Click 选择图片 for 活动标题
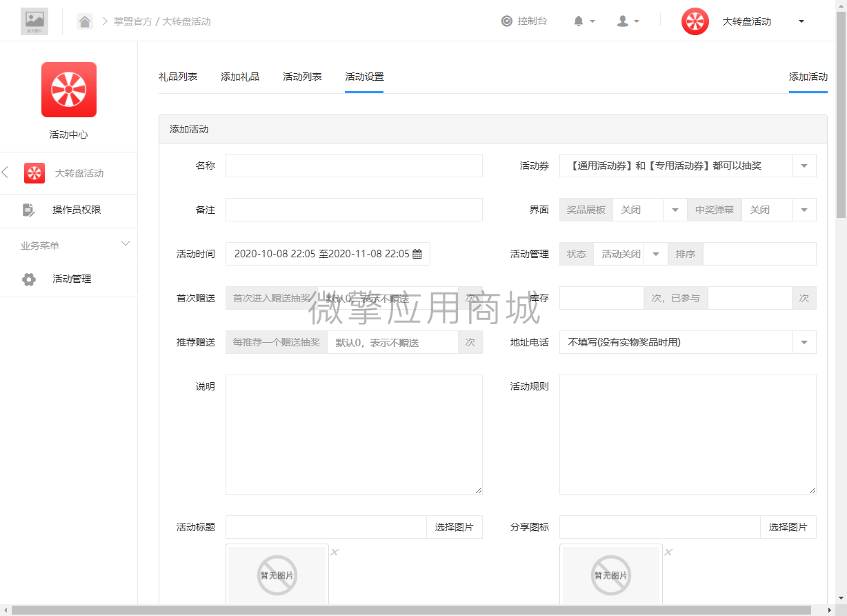 click(x=455, y=527)
